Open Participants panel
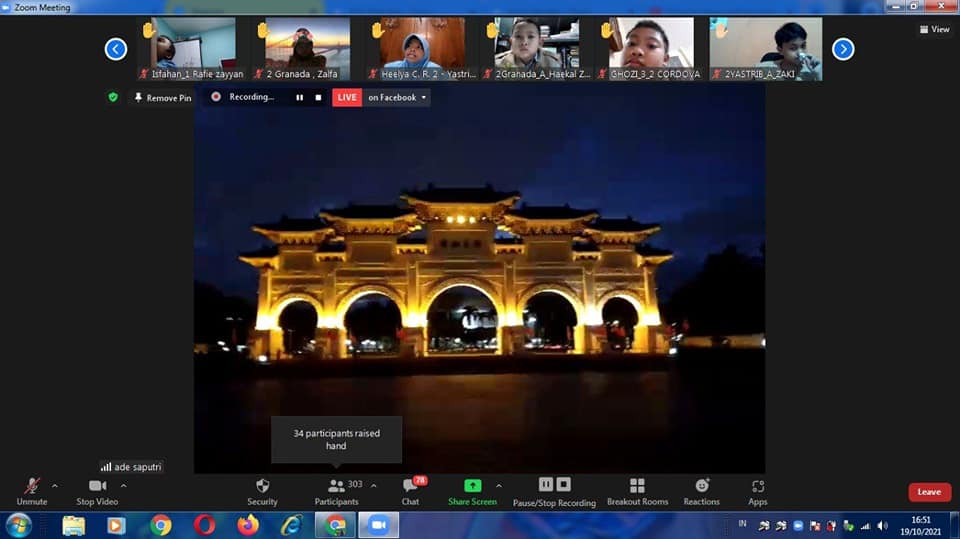This screenshot has width=960, height=539. tap(337, 492)
